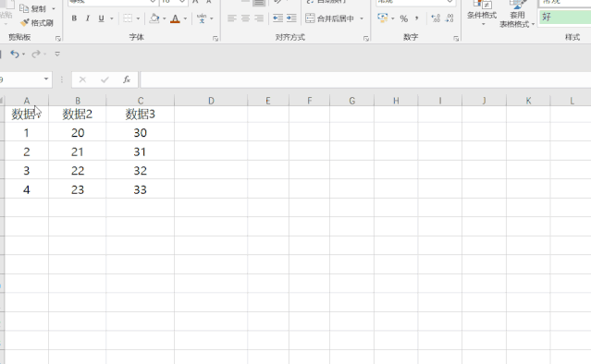Toggle underline formatting
Screen dimensions: 591x364
click(x=101, y=18)
